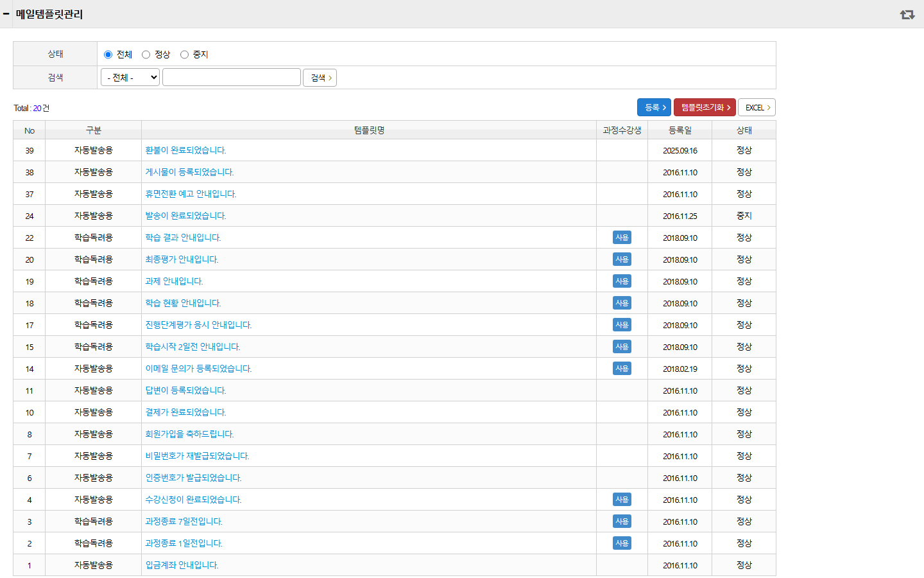The height and width of the screenshot is (578, 924).
Task: Open template 과정종료 1일전입니다.
Action: click(x=184, y=543)
